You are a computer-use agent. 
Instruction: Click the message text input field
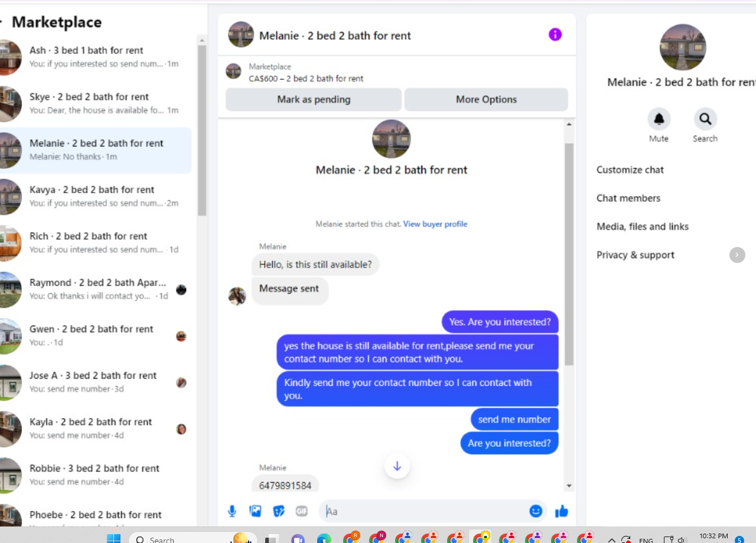tap(424, 511)
